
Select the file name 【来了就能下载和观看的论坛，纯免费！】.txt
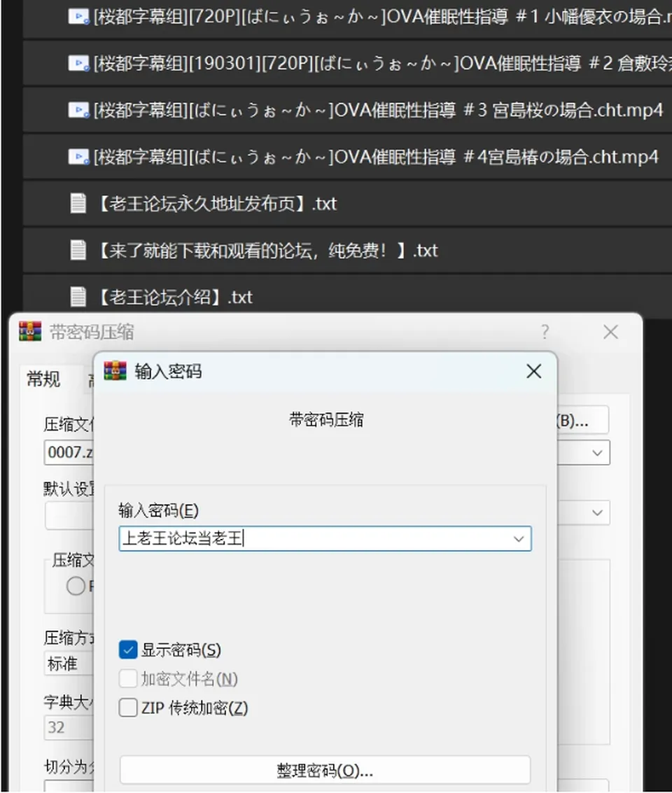coord(266,251)
